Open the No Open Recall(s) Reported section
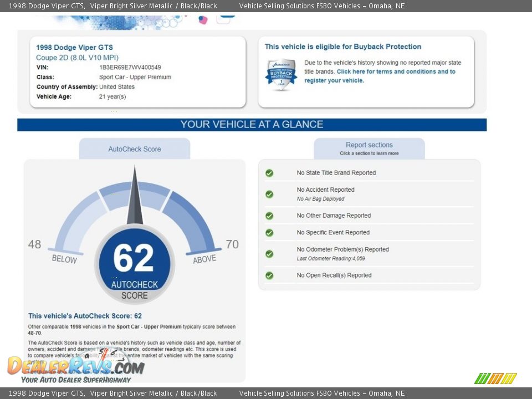This screenshot has width=532, height=399. tap(334, 275)
